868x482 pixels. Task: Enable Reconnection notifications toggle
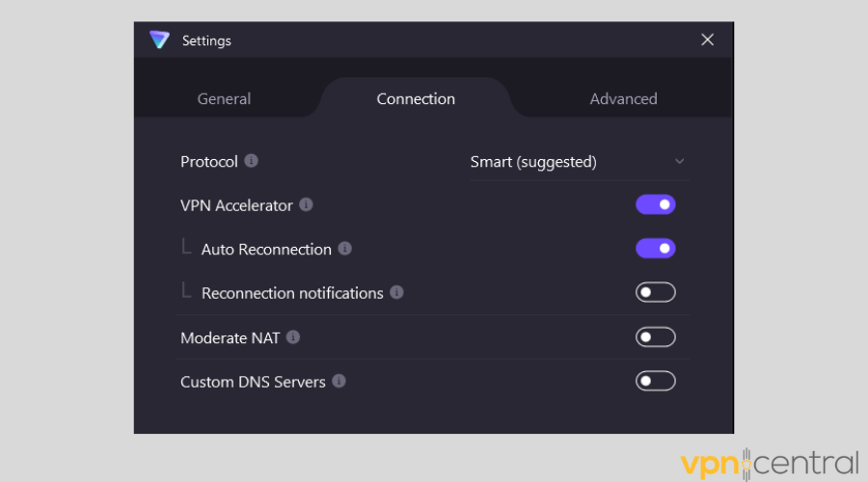pos(655,292)
